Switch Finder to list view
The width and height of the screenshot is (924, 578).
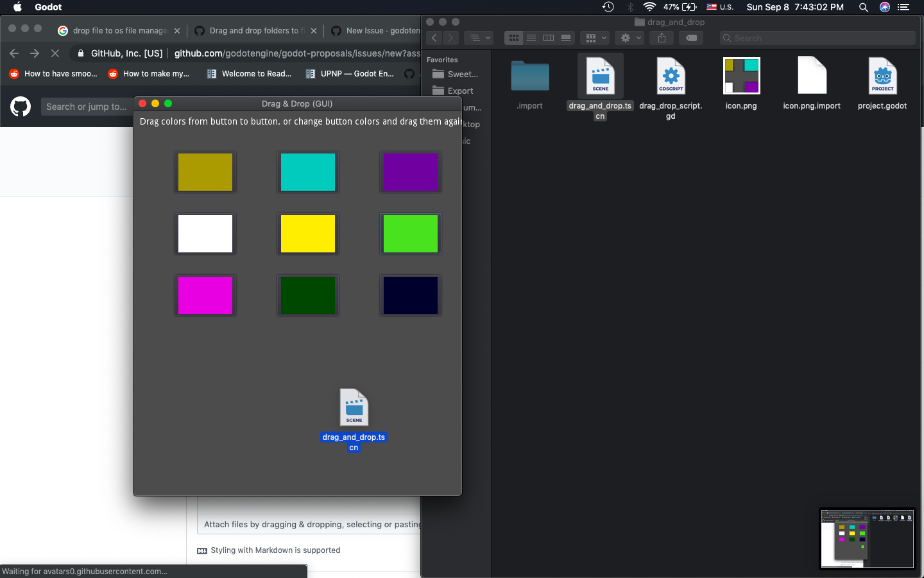[531, 37]
